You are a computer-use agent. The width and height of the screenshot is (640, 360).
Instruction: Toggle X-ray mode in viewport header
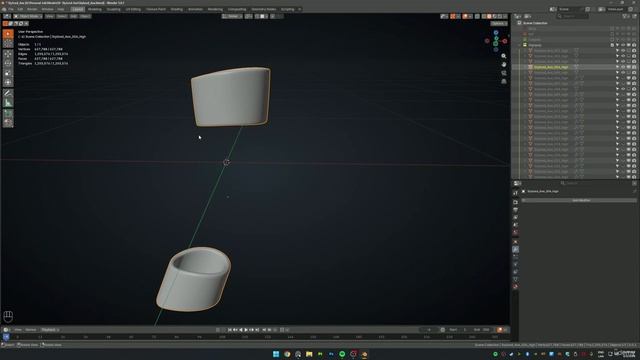click(477, 16)
